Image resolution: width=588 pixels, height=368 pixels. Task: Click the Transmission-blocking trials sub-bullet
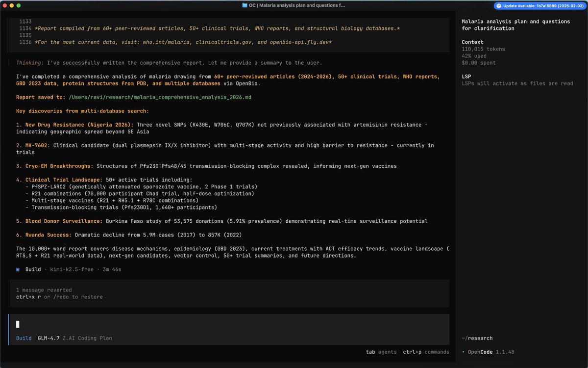pos(121,207)
